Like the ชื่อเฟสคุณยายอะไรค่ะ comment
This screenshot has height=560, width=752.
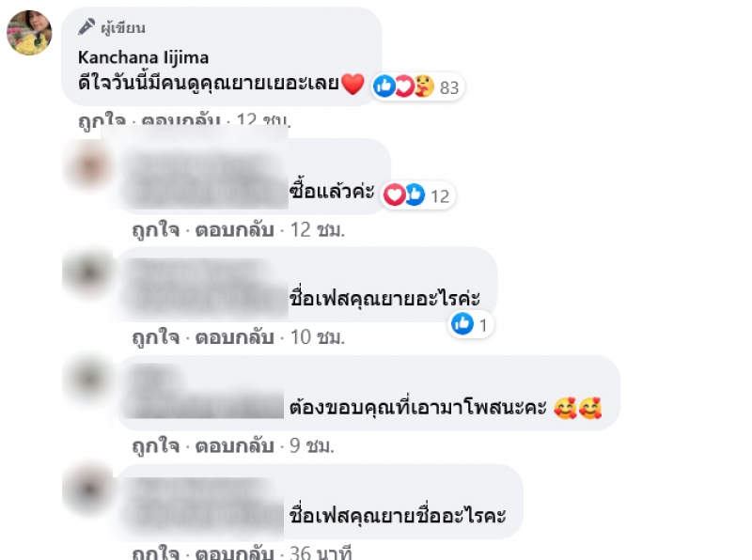coord(155,338)
